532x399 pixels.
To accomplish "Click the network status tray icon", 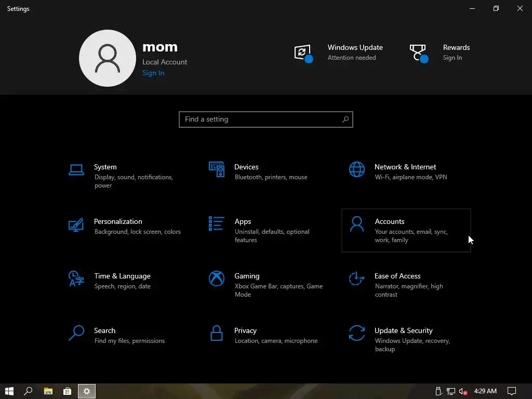I will point(450,391).
